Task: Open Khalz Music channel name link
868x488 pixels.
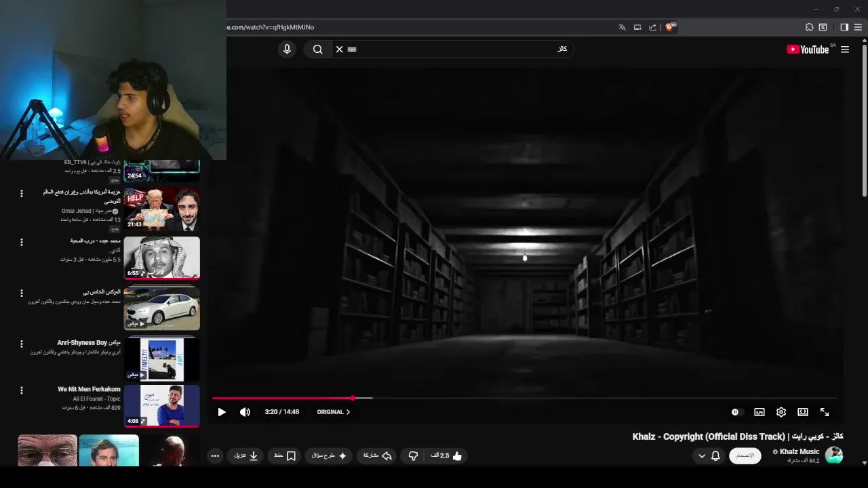Action: click(800, 451)
